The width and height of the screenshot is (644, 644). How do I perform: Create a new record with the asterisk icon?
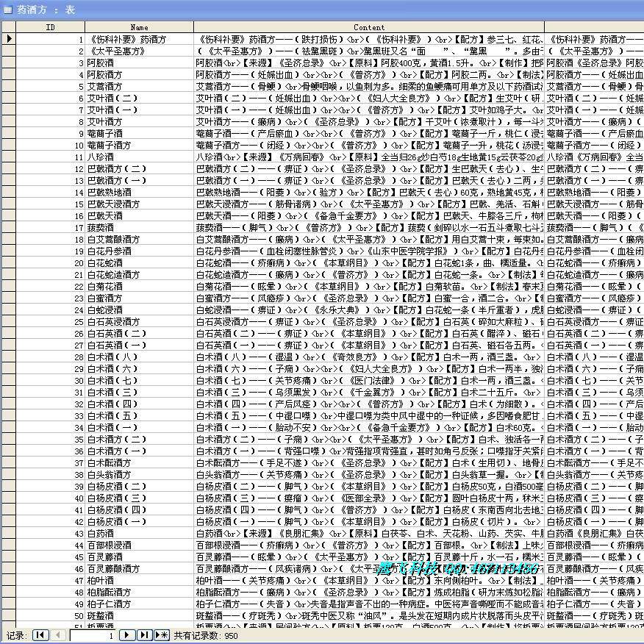pyautogui.click(x=162, y=636)
